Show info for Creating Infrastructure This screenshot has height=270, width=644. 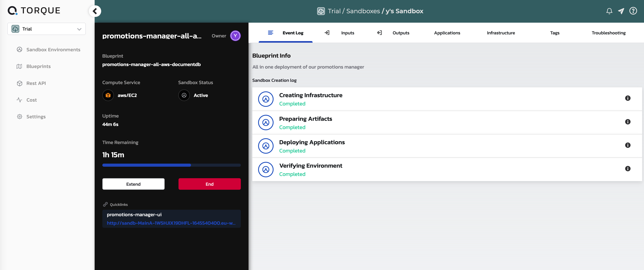pyautogui.click(x=627, y=98)
